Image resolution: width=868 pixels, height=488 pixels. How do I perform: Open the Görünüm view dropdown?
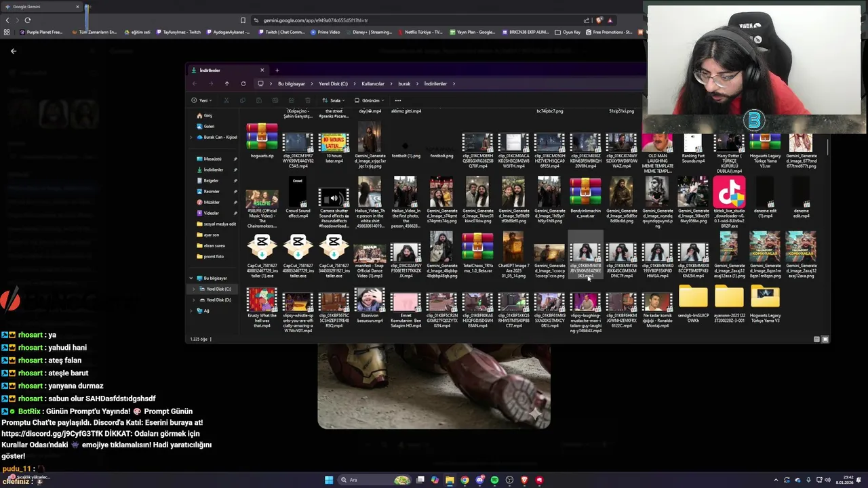369,100
